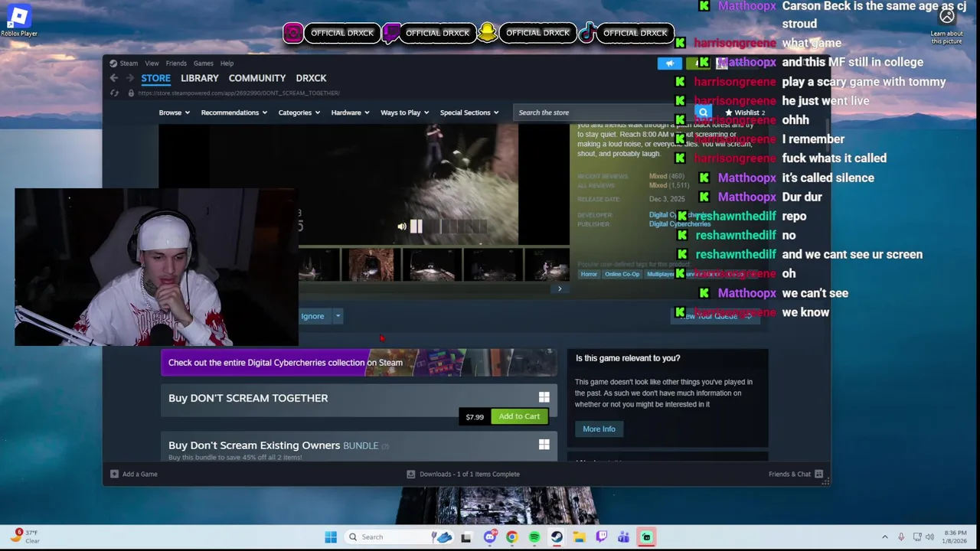Click the Online Co-Op tag
980x551 pixels.
(622, 274)
